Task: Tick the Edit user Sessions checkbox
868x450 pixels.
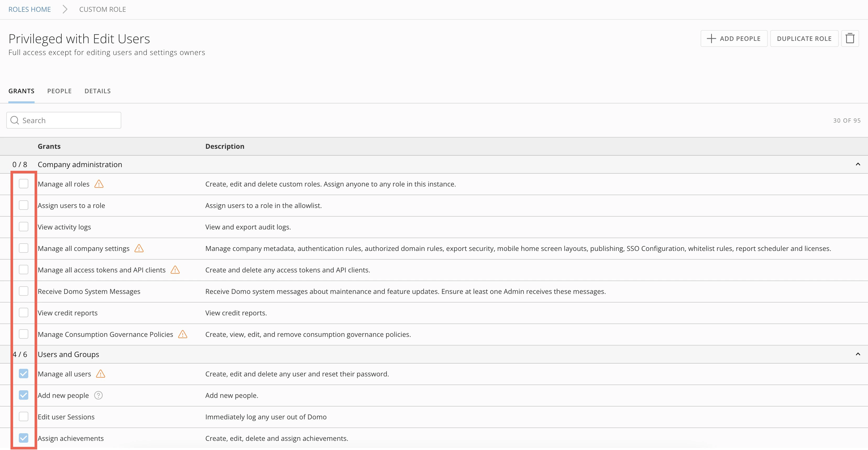Action: coord(24,417)
